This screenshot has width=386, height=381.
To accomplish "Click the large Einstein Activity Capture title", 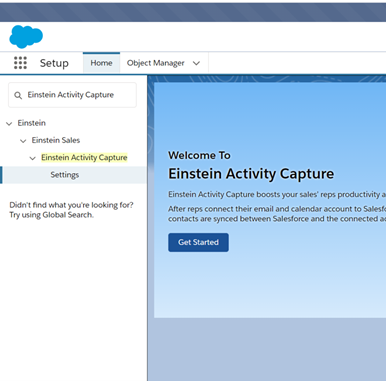I will pos(251,174).
